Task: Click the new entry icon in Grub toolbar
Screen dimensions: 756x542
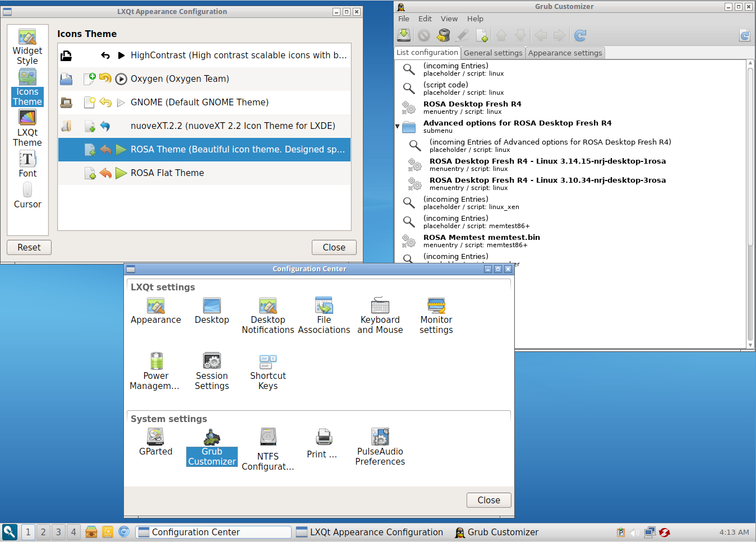Action: pos(482,35)
